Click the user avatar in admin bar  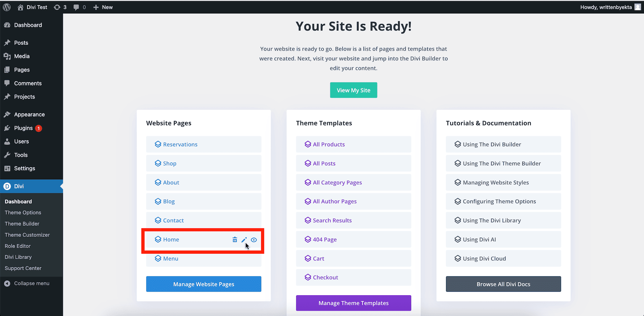638,7
